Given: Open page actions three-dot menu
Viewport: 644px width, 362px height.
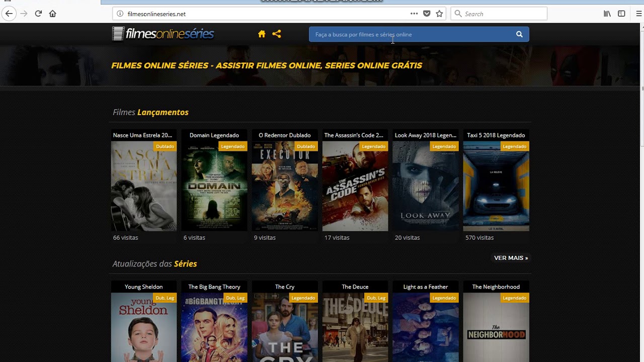Looking at the screenshot, I should [x=414, y=14].
